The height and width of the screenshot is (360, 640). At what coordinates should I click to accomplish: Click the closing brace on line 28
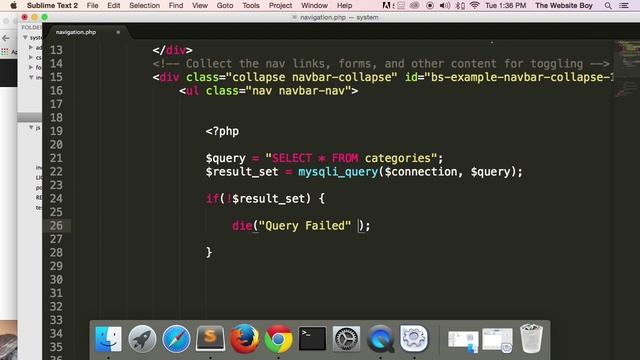pyautogui.click(x=209, y=252)
